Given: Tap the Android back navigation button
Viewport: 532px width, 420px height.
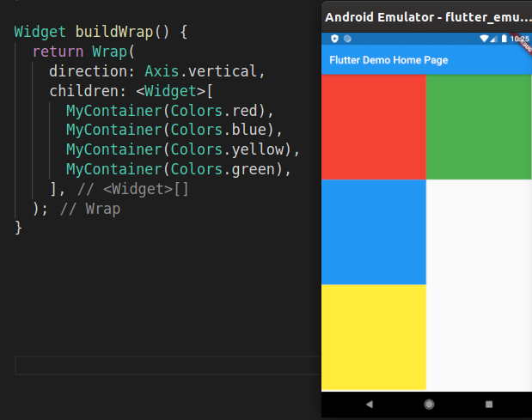Looking at the screenshot, I should [370, 404].
